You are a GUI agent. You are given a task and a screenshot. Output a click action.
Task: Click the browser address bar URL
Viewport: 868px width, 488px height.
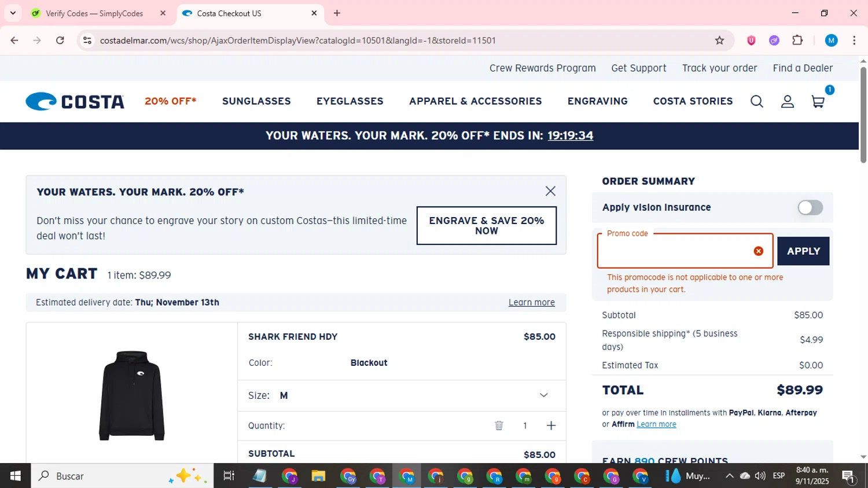298,41
